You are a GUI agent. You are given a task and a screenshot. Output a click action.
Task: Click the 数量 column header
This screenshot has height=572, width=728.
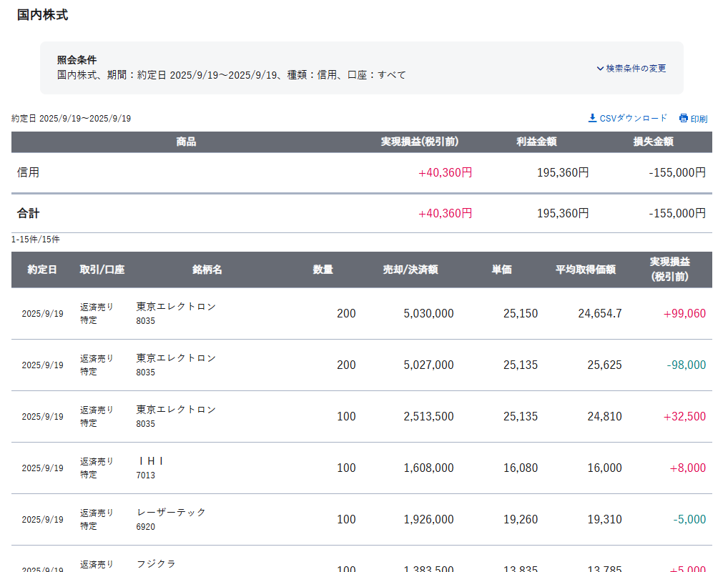tap(323, 270)
